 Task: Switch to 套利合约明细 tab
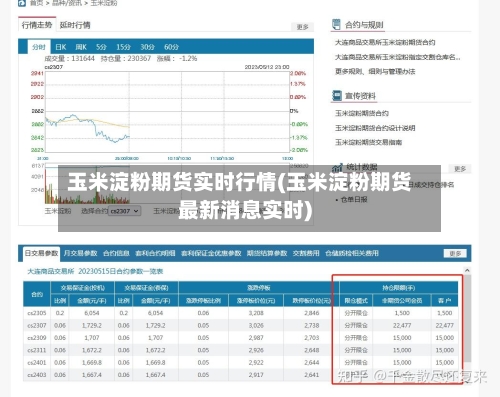[155, 253]
